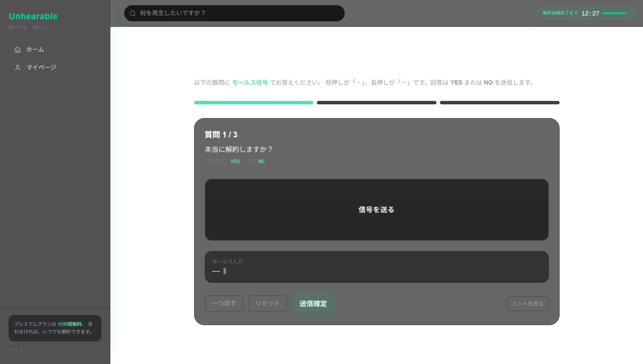This screenshot has height=364, width=643.
Task: Undo last signal with 一つ戻す
Action: click(224, 303)
